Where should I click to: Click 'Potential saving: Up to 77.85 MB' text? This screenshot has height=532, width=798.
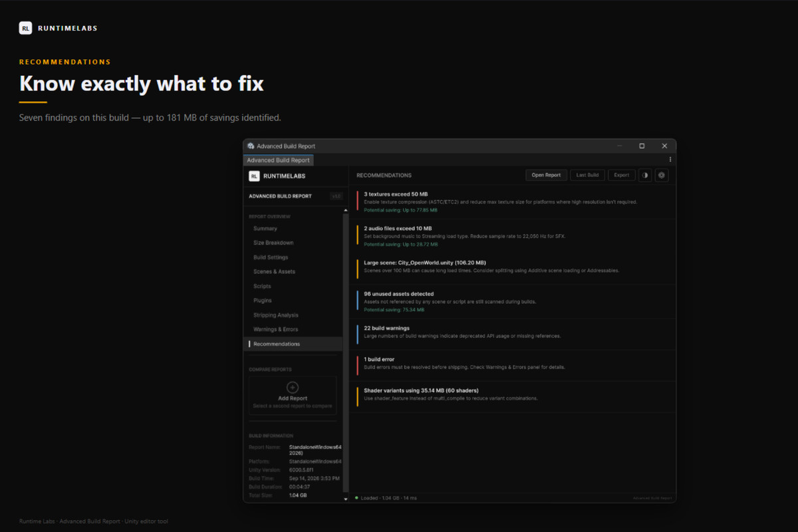(400, 210)
